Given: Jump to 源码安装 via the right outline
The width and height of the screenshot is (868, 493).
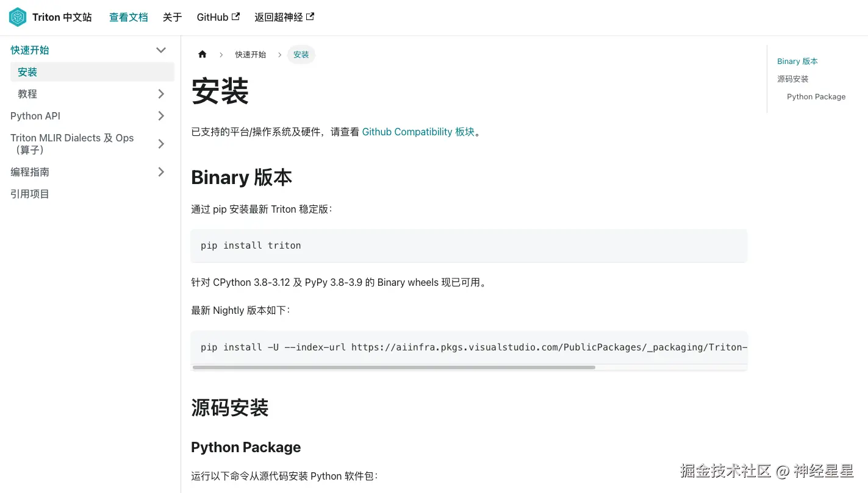Looking at the screenshot, I should [x=792, y=79].
